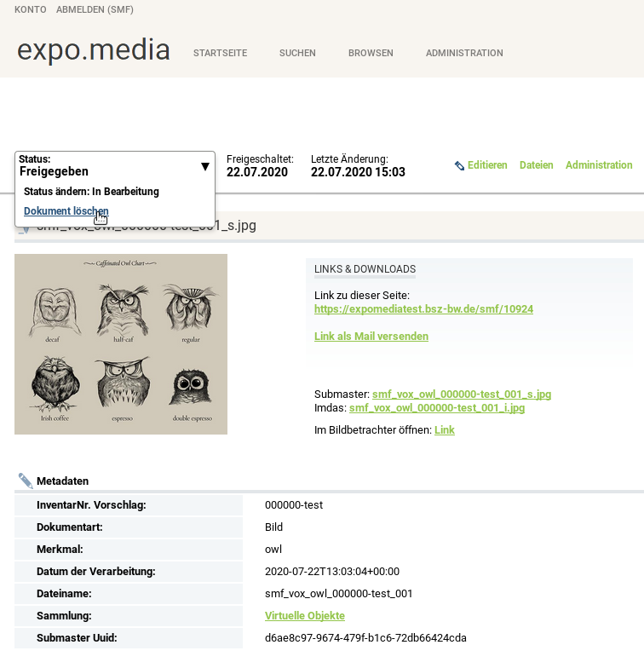Go to STARTSEITE in navigation
644x668 pixels.
tap(220, 53)
